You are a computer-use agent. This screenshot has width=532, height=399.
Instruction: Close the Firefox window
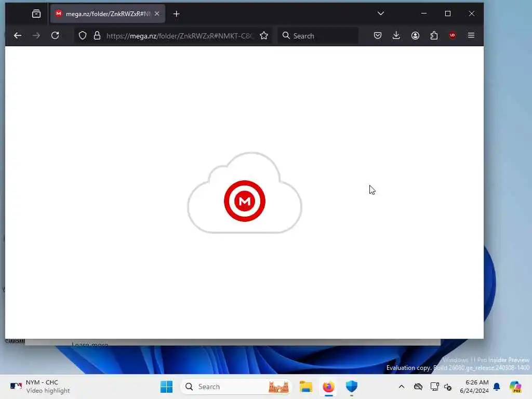coord(472,14)
